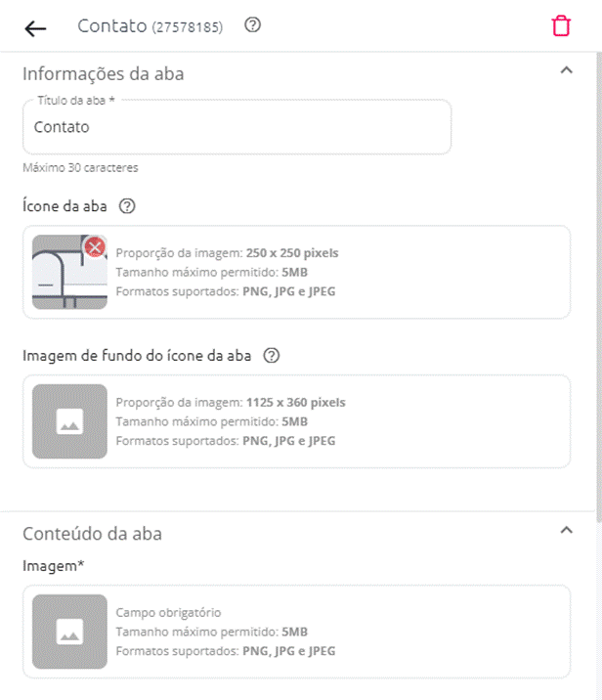The image size is (602, 700).
Task: Click the Título da aba text field
Action: point(236,127)
